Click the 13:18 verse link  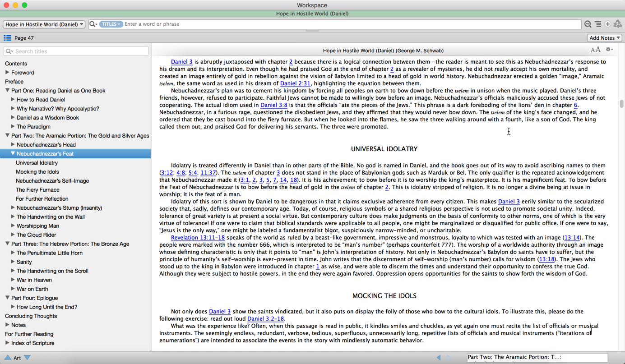546,259
